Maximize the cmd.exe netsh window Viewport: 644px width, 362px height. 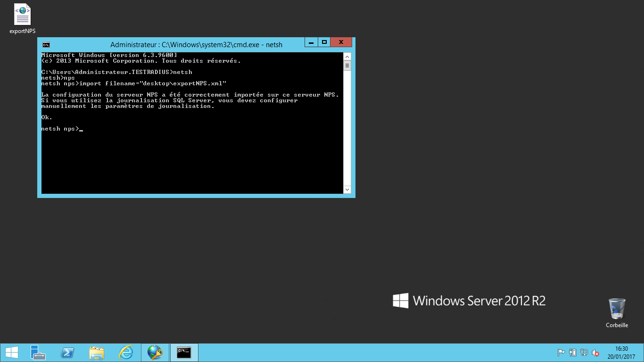click(324, 42)
